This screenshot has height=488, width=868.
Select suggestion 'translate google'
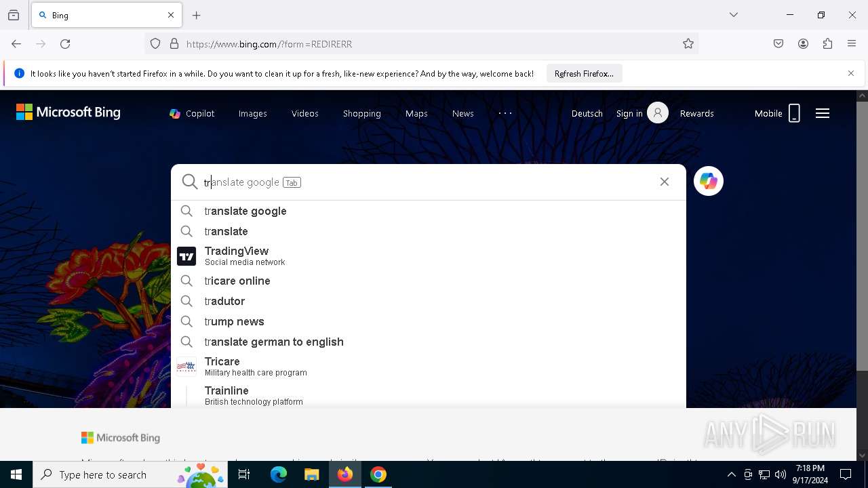(x=429, y=211)
